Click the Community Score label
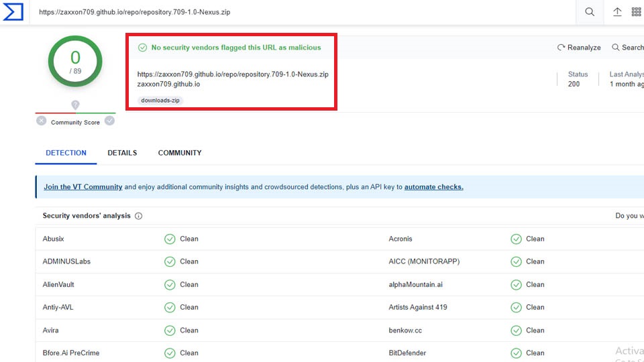 tap(75, 122)
